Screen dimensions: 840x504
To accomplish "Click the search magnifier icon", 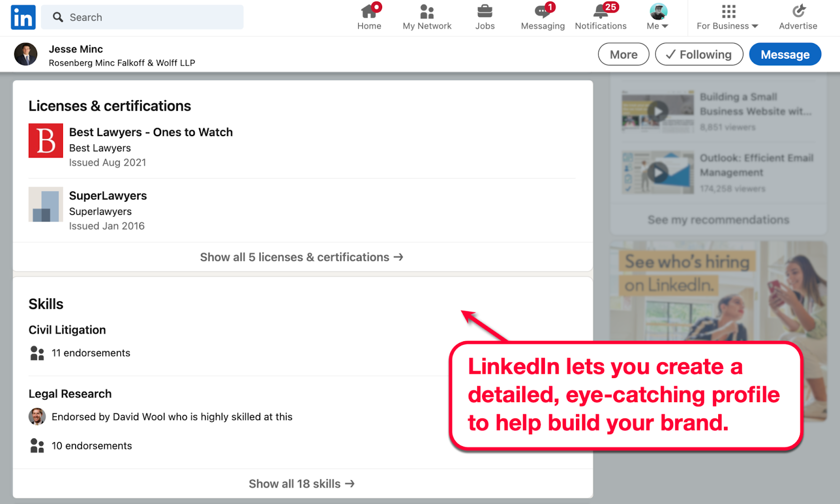I will 58,17.
